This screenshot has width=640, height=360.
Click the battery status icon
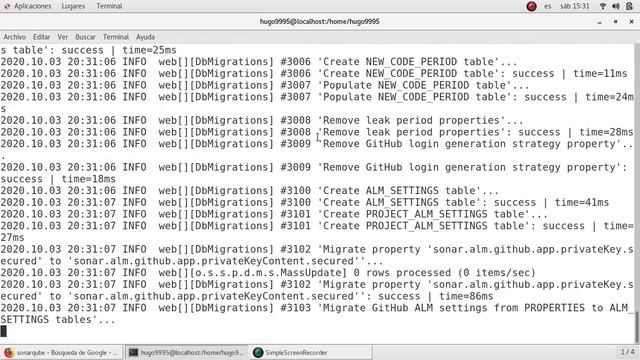[x=629, y=6]
